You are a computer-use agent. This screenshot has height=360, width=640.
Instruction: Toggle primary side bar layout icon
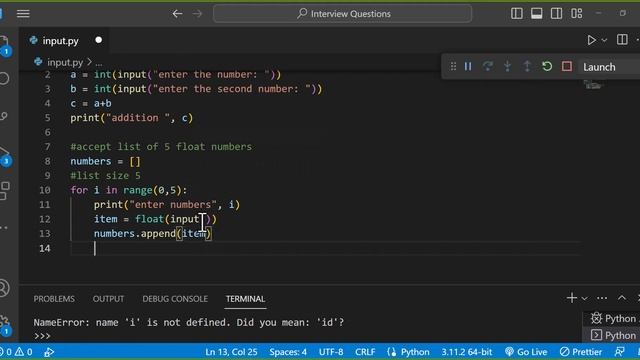click(517, 13)
